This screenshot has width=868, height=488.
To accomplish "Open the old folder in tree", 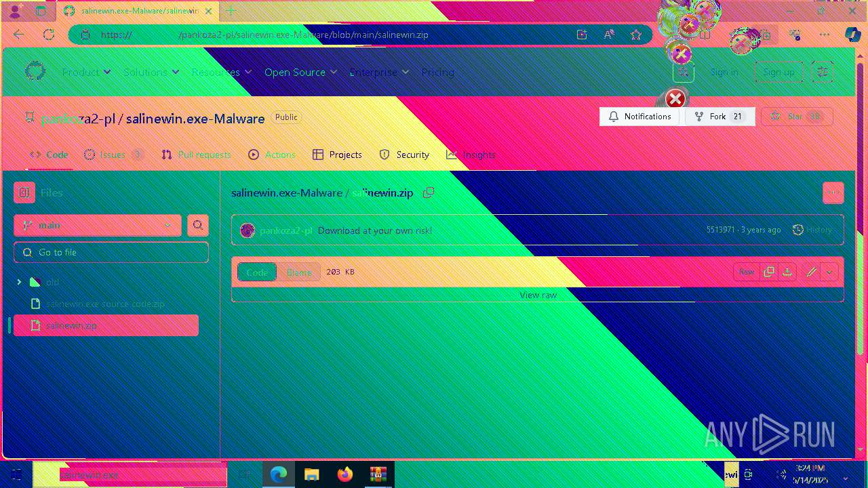I will (52, 282).
